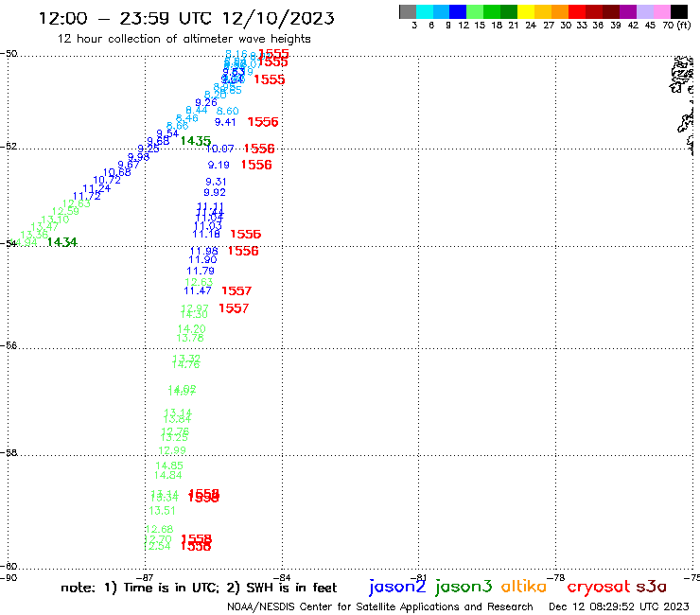The width and height of the screenshot is (700, 615).
Task: Click the wave height value '12.68'
Action: pos(159,530)
